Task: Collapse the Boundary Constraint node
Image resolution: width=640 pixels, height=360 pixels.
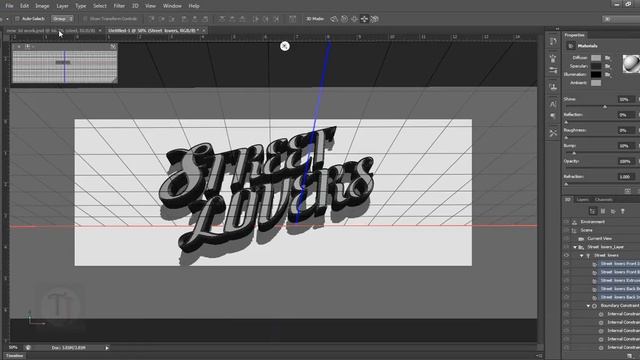Action: [x=588, y=306]
